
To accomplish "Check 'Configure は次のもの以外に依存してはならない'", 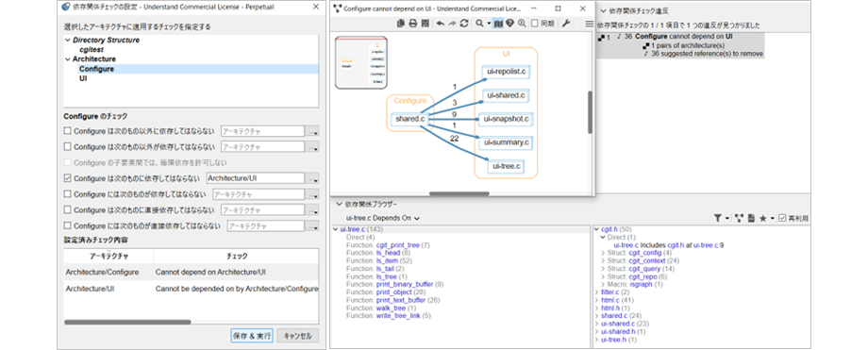I will pyautogui.click(x=68, y=131).
